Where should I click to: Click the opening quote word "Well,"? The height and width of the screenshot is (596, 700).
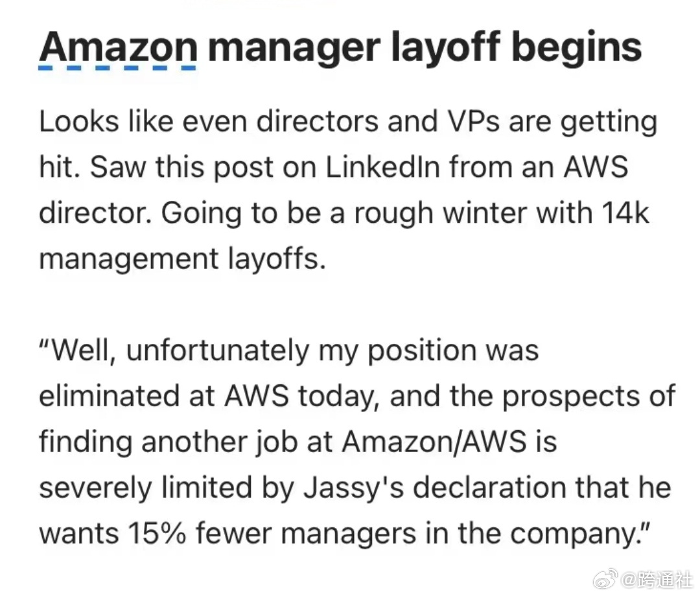(78, 350)
